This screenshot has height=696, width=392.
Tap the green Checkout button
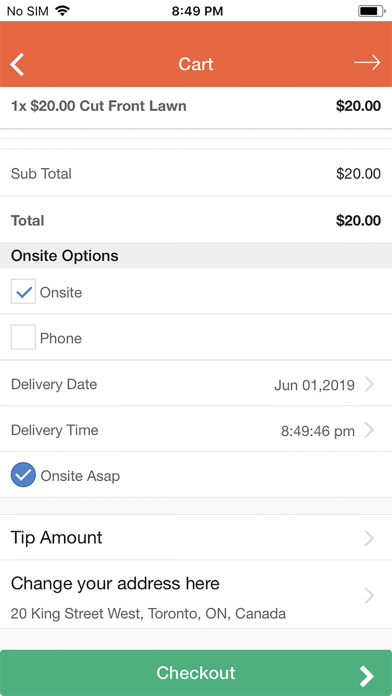196,673
